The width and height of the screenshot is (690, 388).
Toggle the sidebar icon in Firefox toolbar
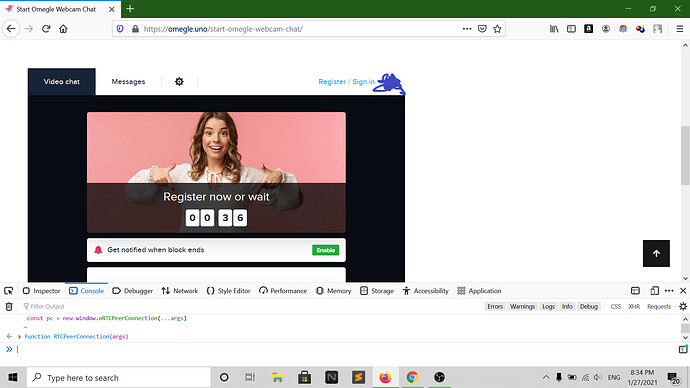[571, 29]
